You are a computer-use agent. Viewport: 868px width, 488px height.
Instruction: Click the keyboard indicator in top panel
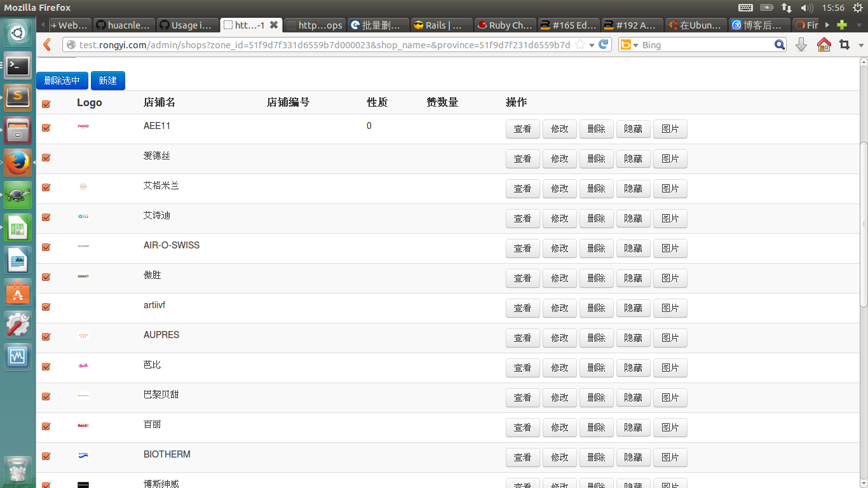pos(745,8)
